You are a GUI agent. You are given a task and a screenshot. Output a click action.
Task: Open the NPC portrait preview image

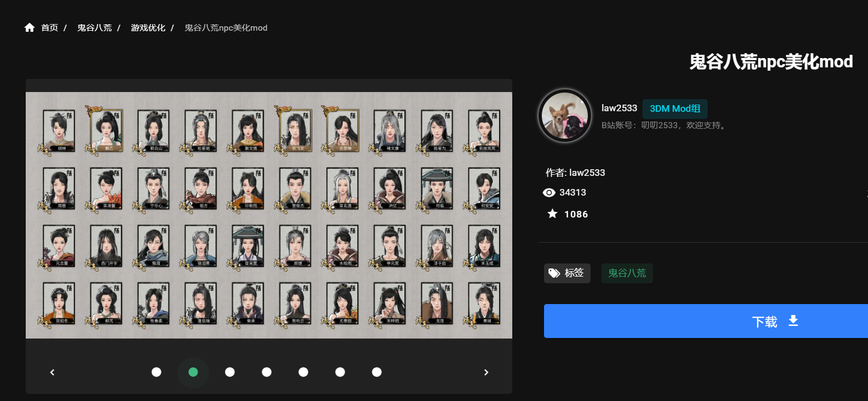269,215
